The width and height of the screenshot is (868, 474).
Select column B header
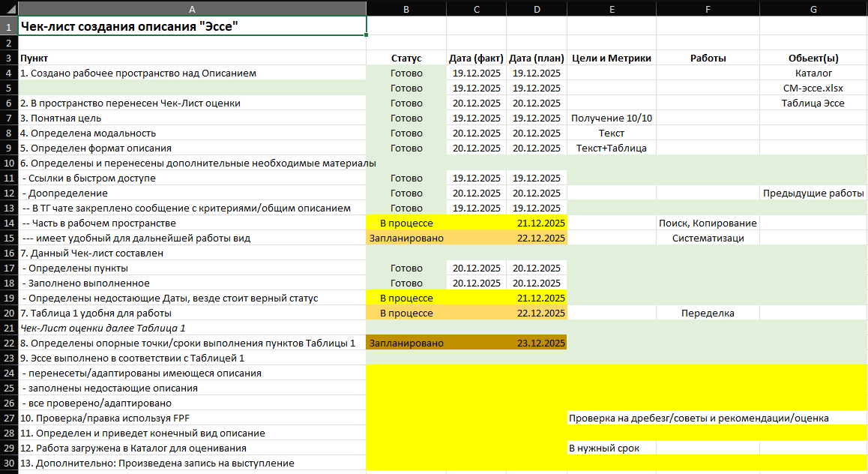(406, 8)
